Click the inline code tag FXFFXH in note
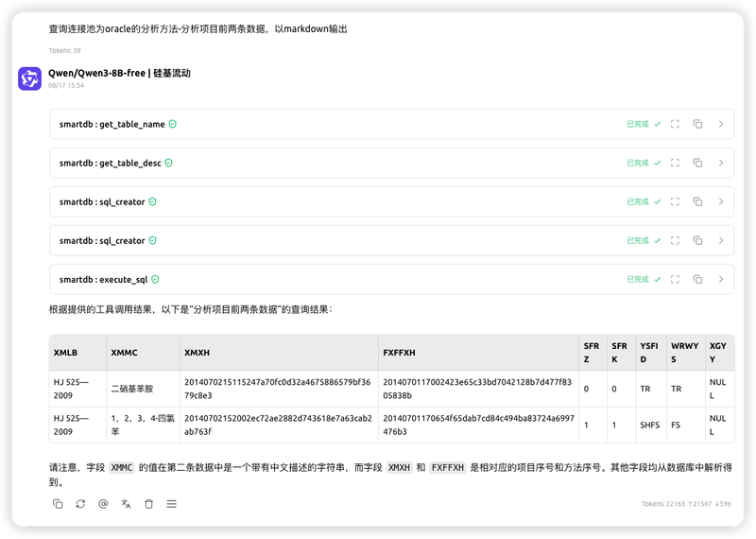 click(x=447, y=467)
